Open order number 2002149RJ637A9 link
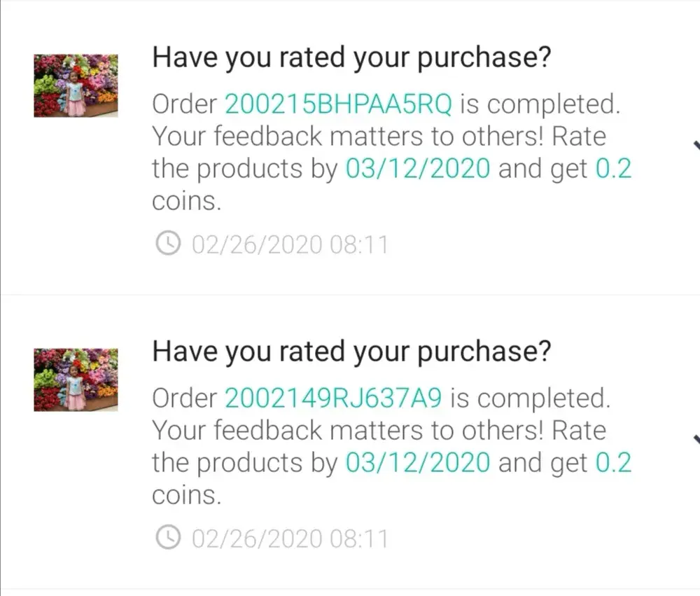This screenshot has height=596, width=700. [x=333, y=399]
